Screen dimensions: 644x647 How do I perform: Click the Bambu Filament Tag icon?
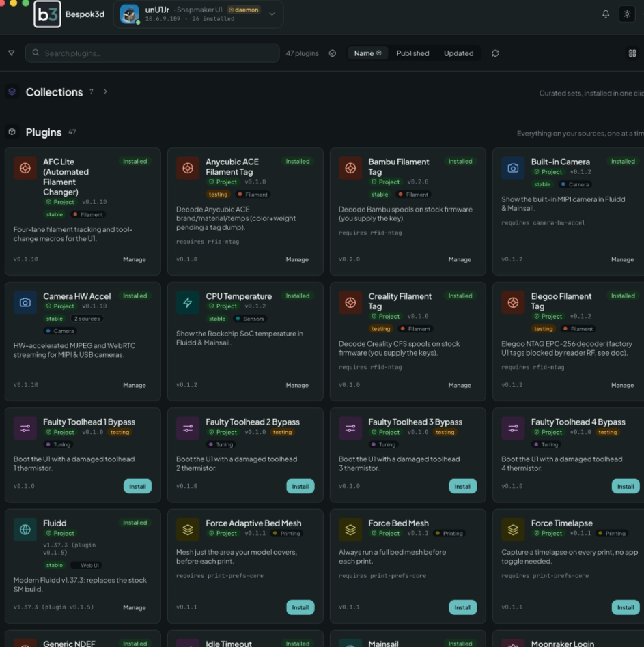click(350, 169)
